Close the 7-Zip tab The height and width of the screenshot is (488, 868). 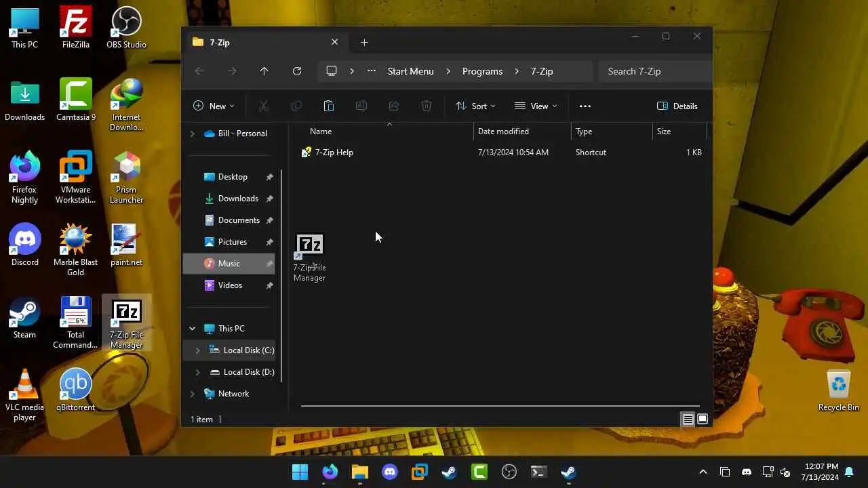click(334, 42)
